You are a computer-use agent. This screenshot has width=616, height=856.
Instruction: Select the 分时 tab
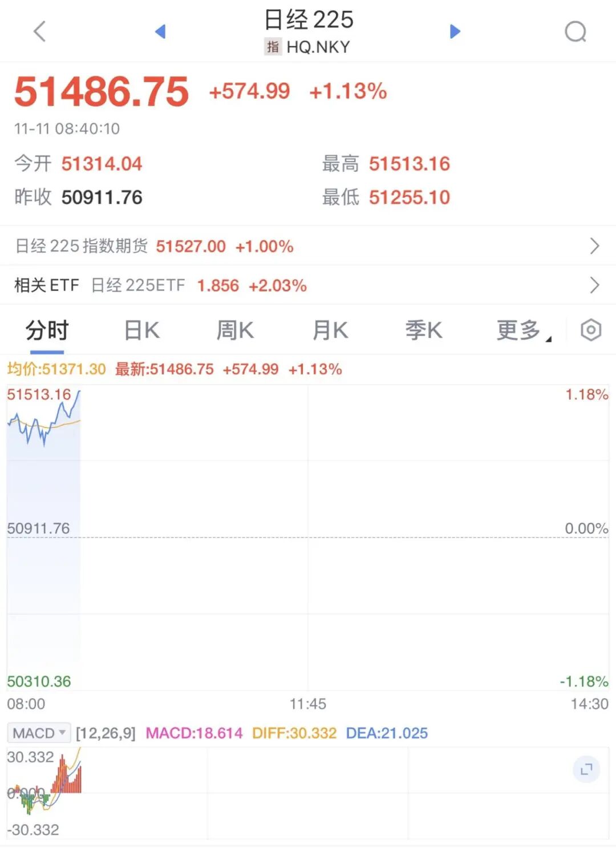[x=47, y=330]
